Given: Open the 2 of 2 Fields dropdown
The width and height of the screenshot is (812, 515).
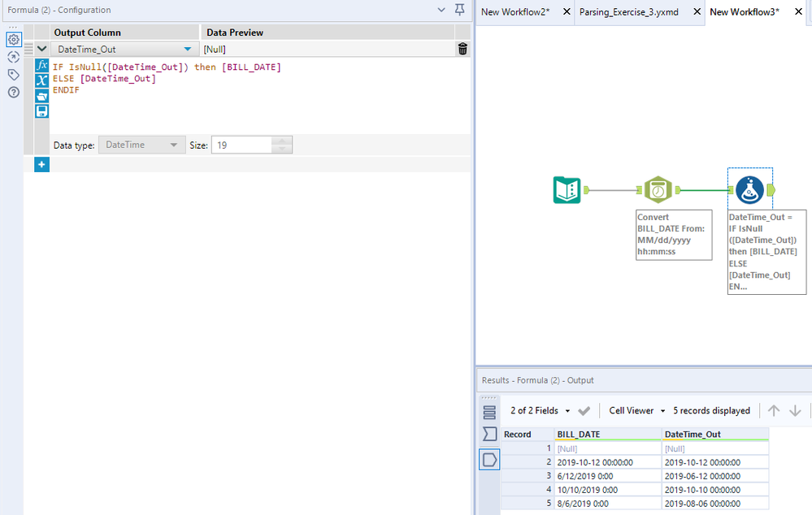Looking at the screenshot, I should pyautogui.click(x=540, y=410).
